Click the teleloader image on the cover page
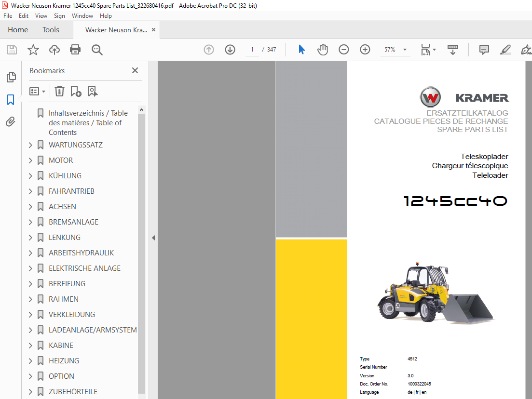The height and width of the screenshot is (399, 532). point(436,293)
